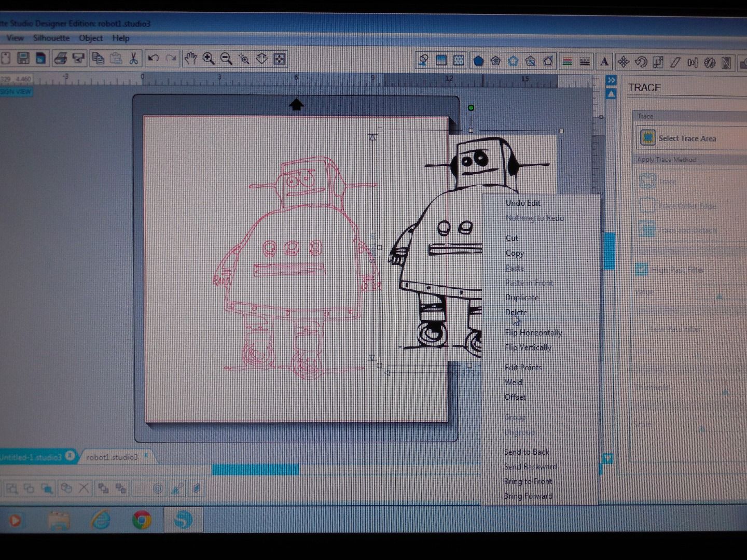Select the Scissors cut tool

(133, 59)
